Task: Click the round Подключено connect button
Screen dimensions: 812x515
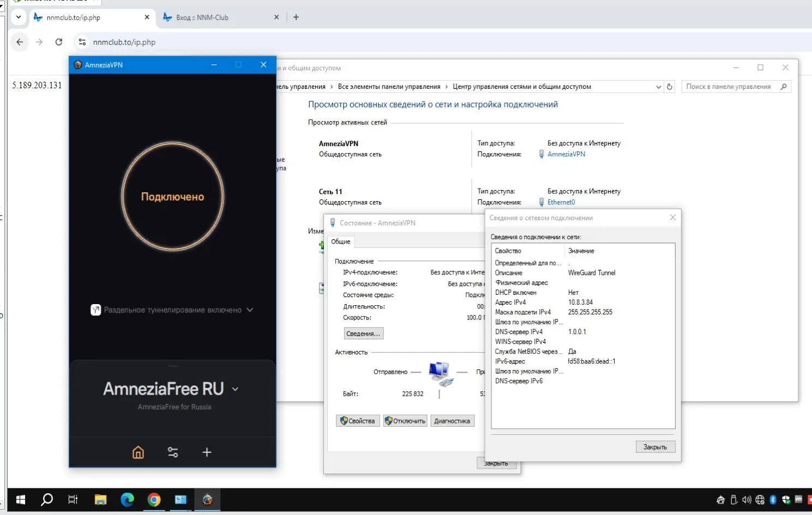Action: 172,197
